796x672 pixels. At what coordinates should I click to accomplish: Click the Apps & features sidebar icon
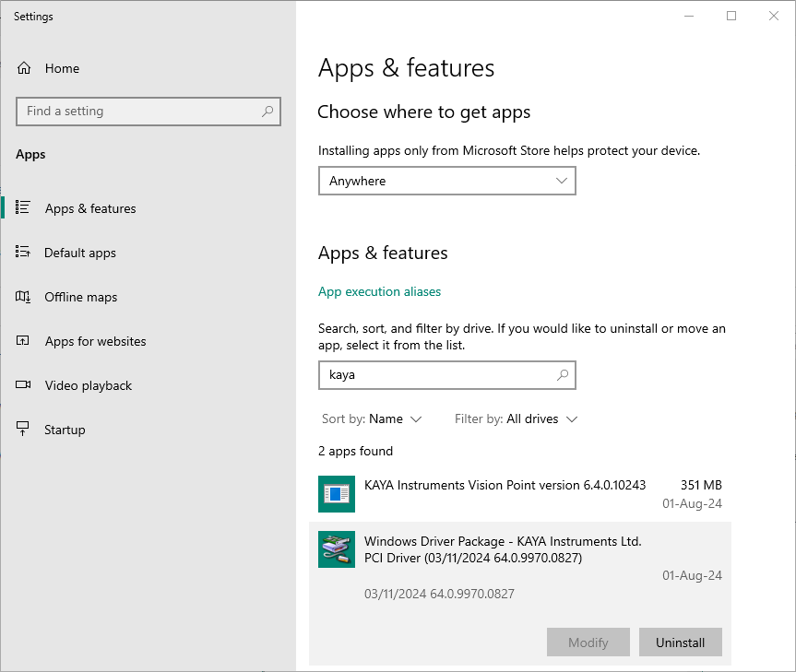(24, 208)
